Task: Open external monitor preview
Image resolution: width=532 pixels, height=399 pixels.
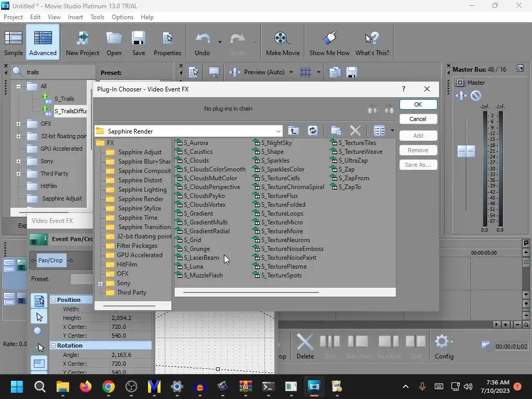Action: coord(214,72)
